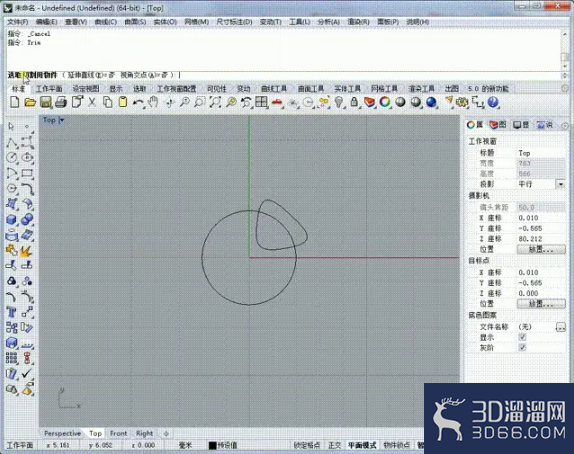Open the 渲染(R) menu
The width and height of the screenshot is (574, 454).
(x=358, y=22)
